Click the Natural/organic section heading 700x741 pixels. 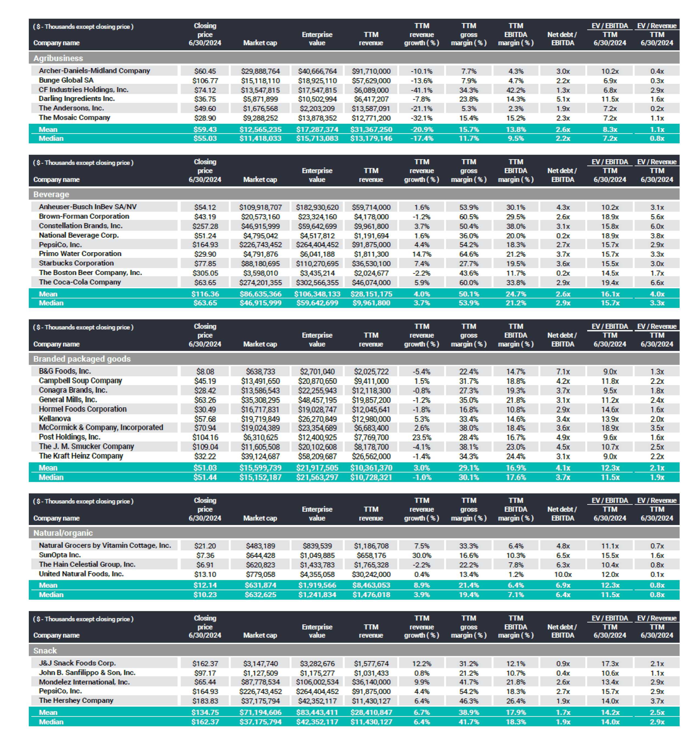point(63,533)
